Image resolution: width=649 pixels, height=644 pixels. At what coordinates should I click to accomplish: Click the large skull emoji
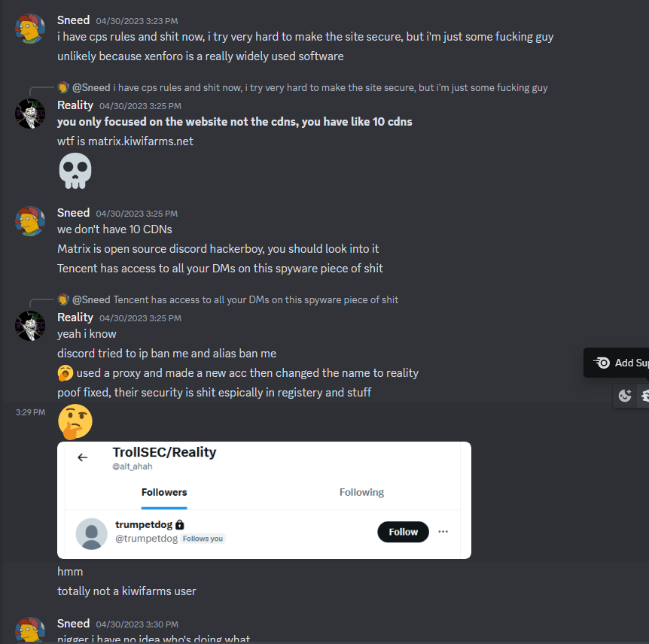coord(75,171)
